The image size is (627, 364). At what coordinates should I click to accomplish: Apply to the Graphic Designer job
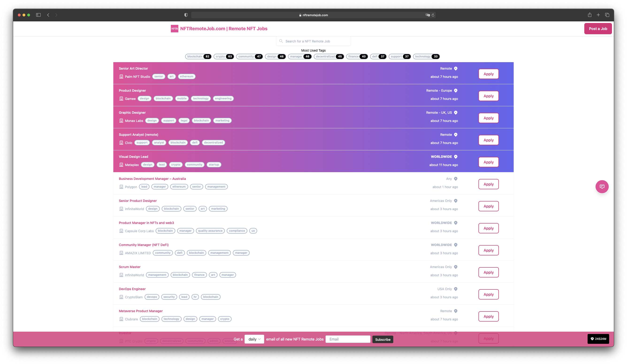[488, 118]
